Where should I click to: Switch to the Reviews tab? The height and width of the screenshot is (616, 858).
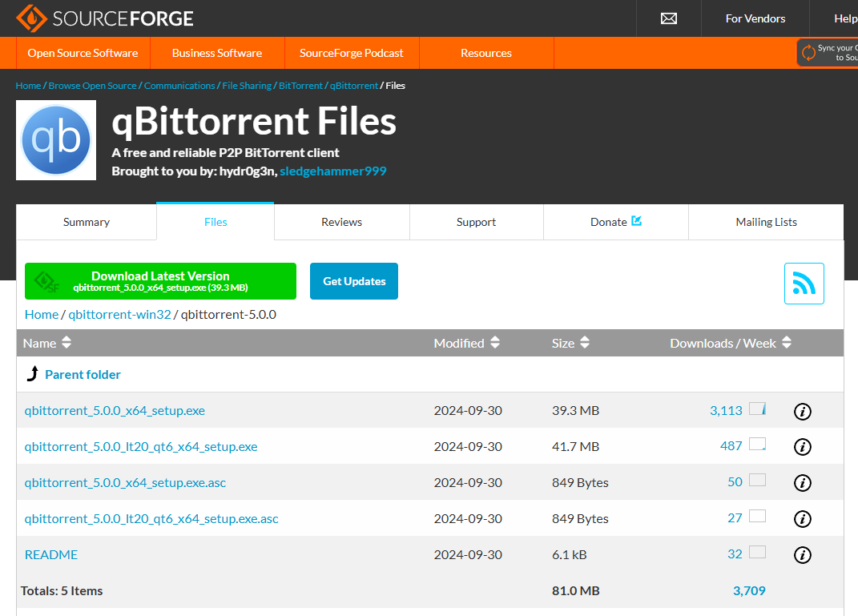tap(342, 222)
